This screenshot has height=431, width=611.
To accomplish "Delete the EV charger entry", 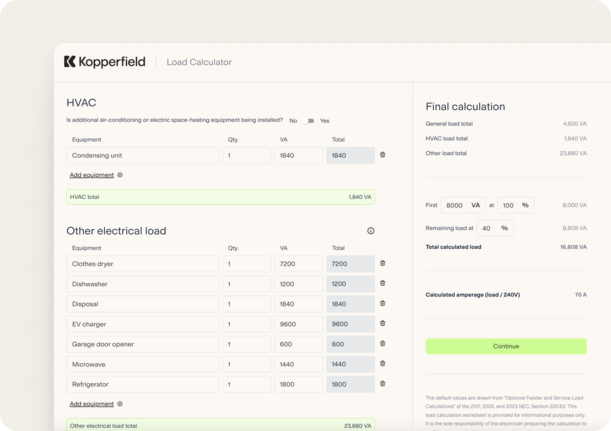I will 383,324.
